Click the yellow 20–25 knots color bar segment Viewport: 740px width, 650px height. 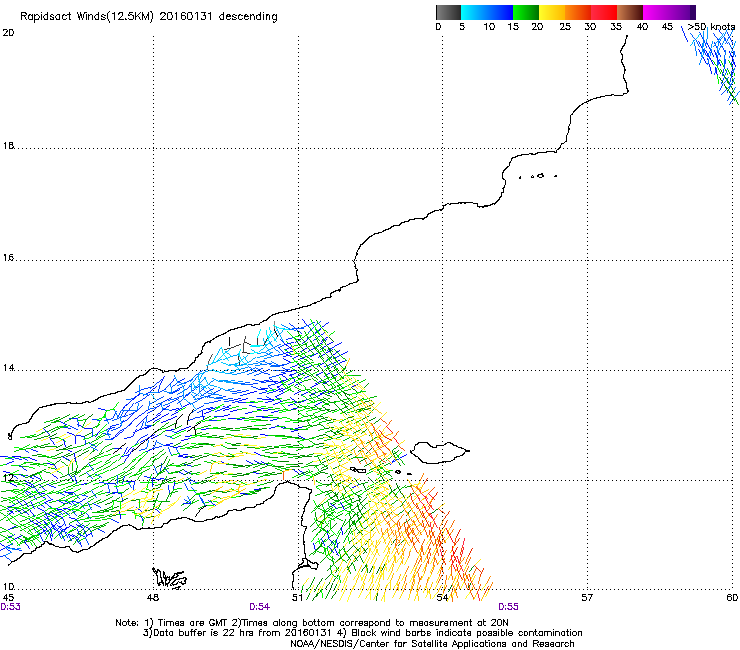point(552,12)
